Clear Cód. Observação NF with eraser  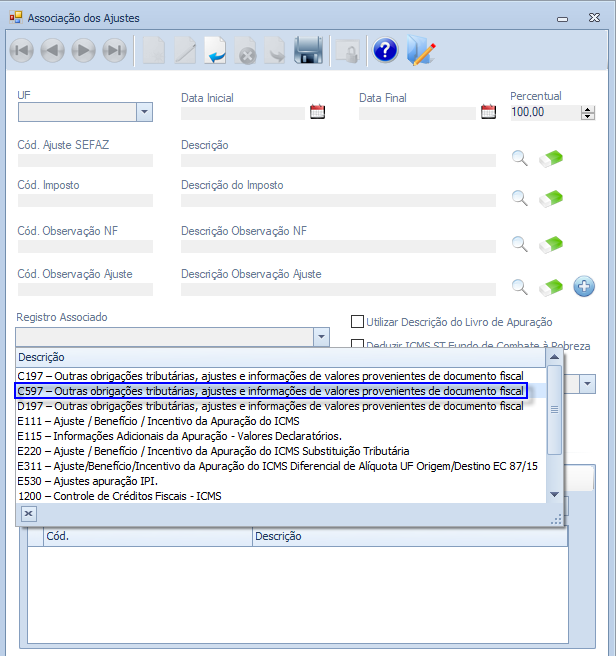pyautogui.click(x=551, y=245)
